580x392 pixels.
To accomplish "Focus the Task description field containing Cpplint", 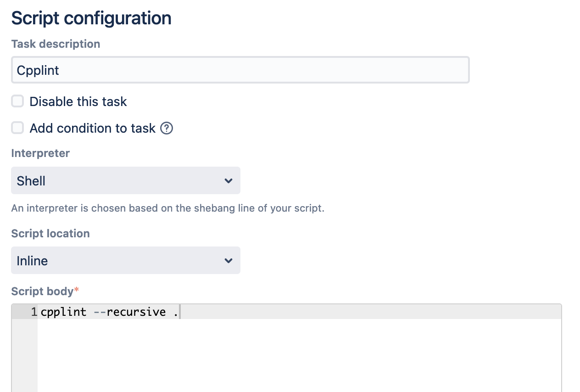I will [x=240, y=70].
